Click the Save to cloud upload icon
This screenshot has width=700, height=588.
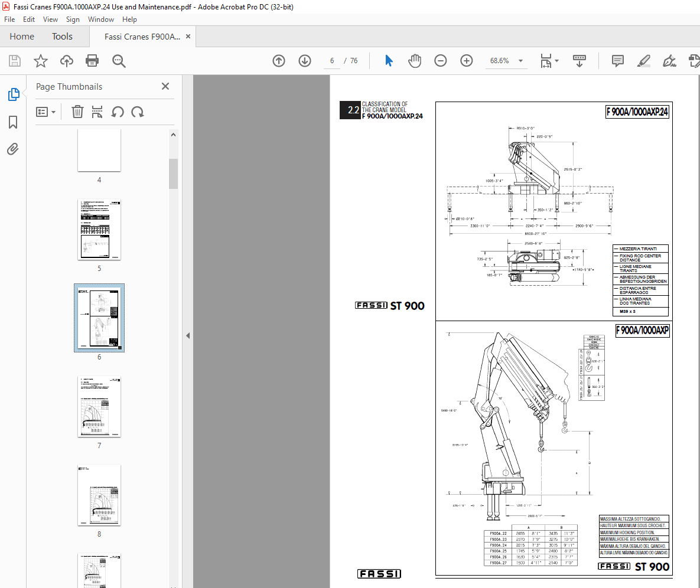tap(66, 60)
